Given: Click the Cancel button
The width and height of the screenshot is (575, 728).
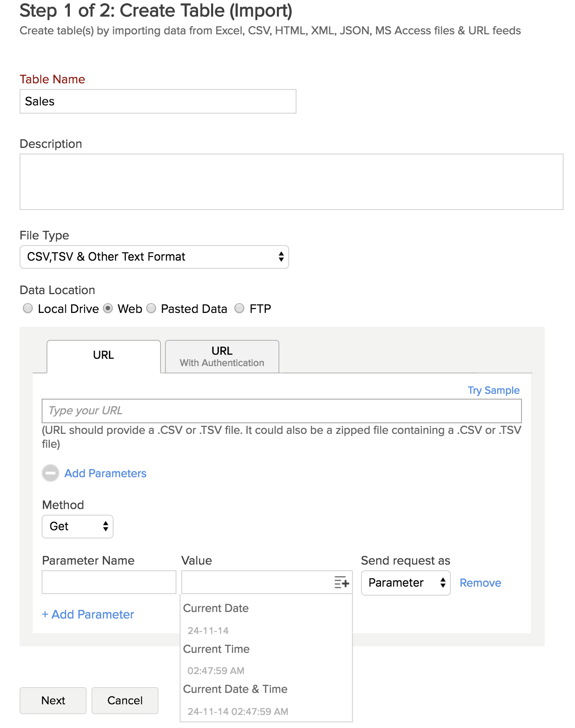Looking at the screenshot, I should [125, 701].
